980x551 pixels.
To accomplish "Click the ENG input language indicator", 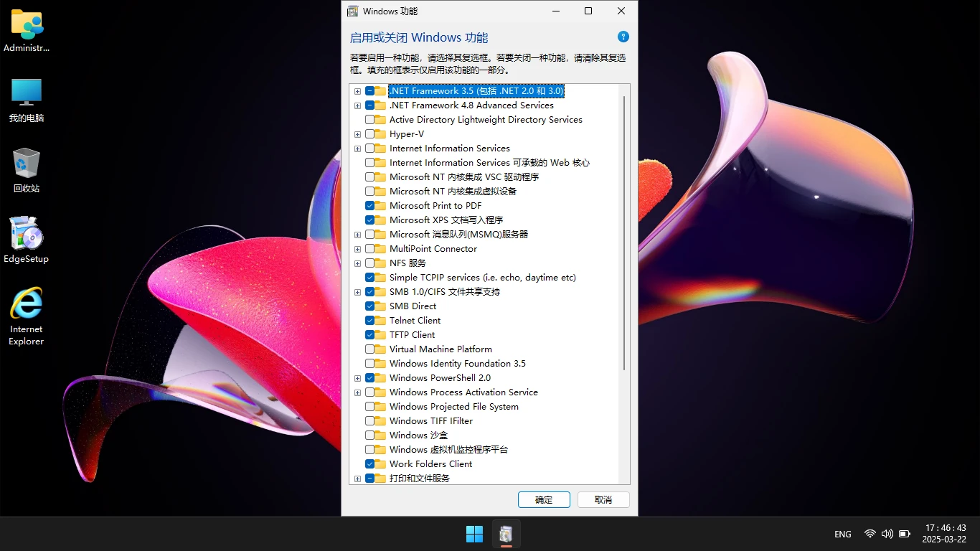I will 843,534.
